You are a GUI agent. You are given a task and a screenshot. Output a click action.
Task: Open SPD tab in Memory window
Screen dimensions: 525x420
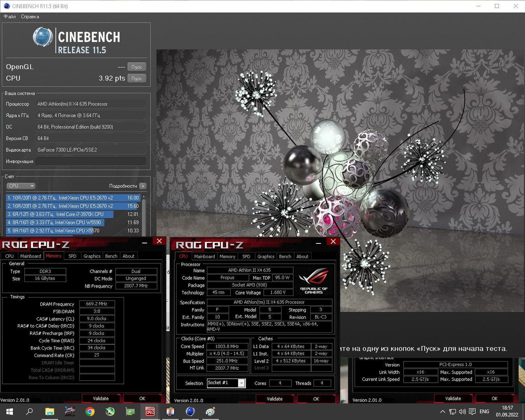coord(72,256)
